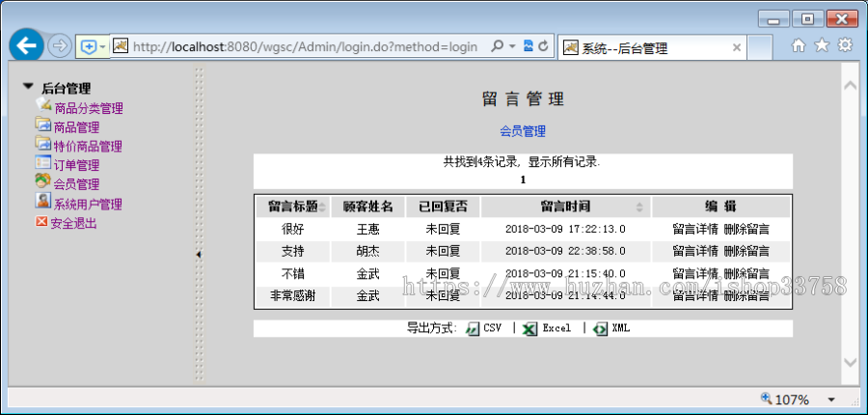
Task: Open 留言详情 for the 很好 row
Action: 695,230
